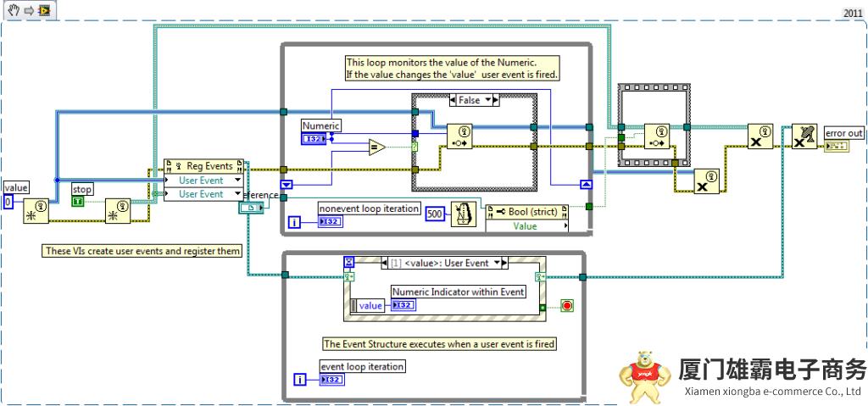Click the run arrow in the toolbar
Viewport: 868px width, 406px height.
click(27, 9)
